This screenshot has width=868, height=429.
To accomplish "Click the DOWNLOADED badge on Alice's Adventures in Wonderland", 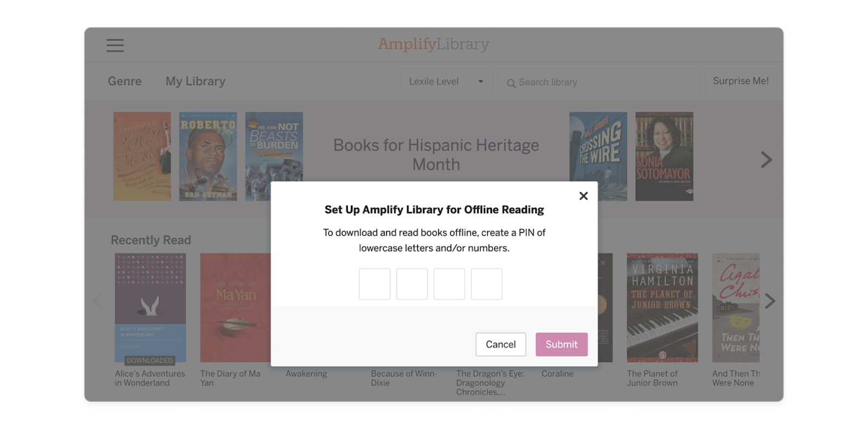I will pos(150,360).
